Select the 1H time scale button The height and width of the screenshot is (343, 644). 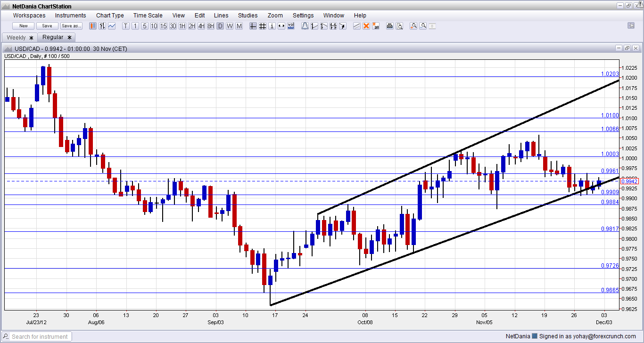(182, 26)
